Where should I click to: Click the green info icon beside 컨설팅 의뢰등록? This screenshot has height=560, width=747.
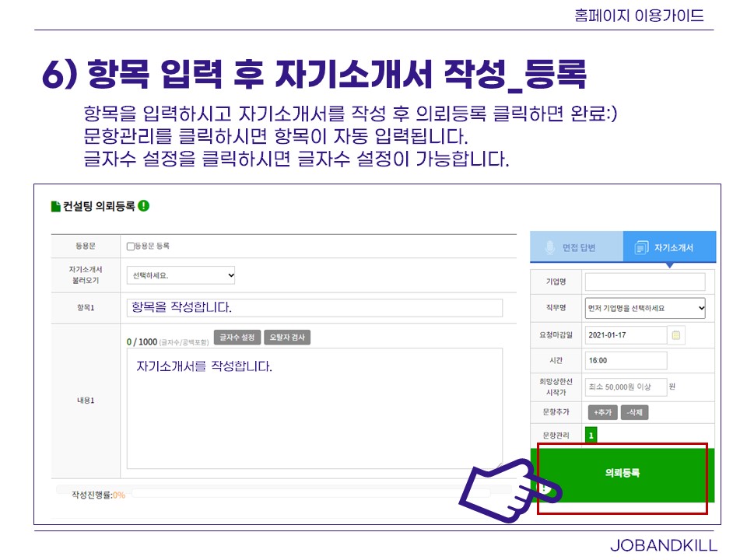coord(144,206)
